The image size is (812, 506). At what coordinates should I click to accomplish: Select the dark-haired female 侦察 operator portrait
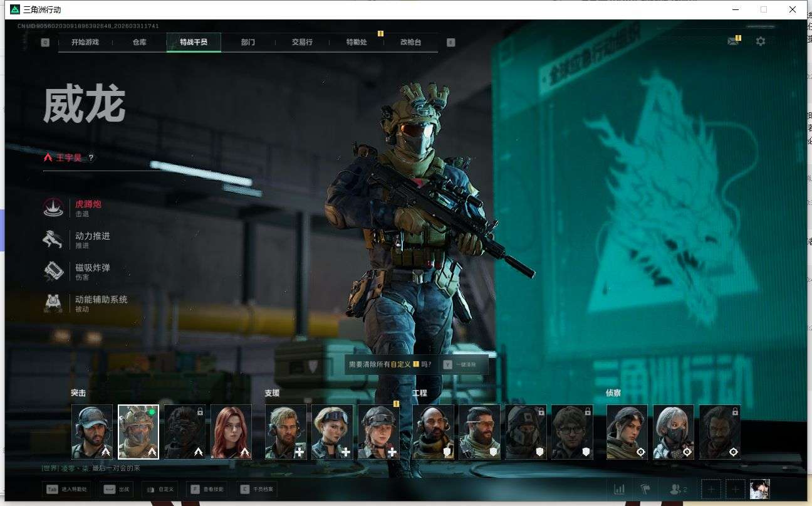click(x=627, y=432)
